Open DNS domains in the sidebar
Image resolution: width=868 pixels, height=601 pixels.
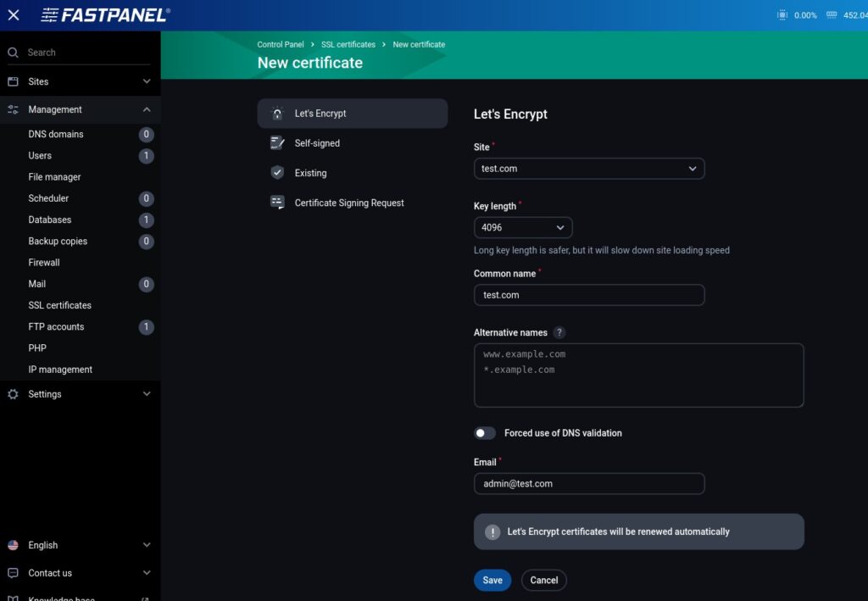pyautogui.click(x=56, y=134)
